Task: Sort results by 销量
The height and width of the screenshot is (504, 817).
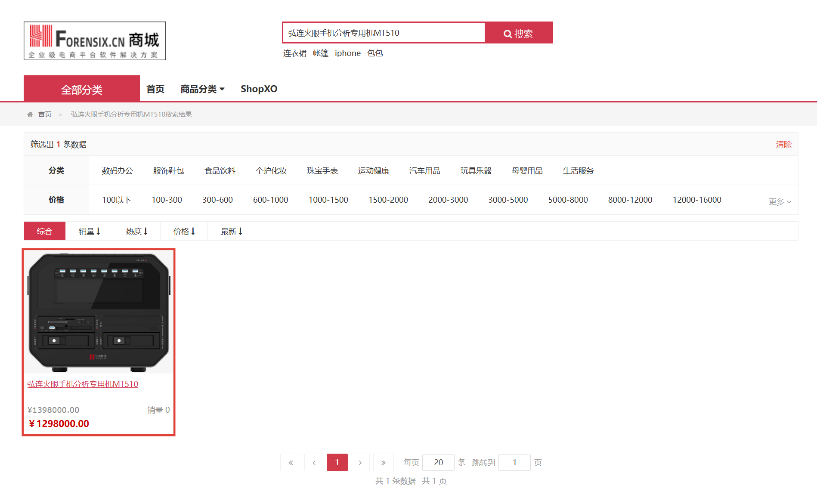Action: click(89, 231)
